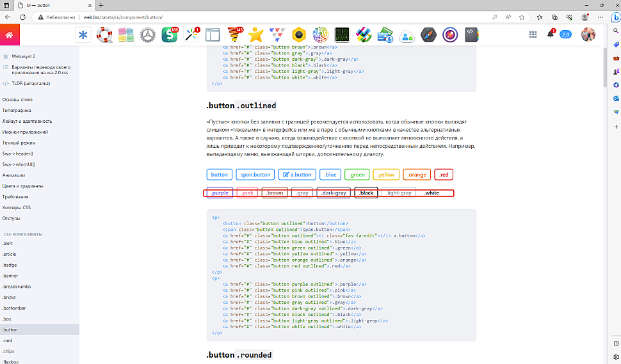
Task: Open the green dollar app with 186 badge
Action: [x=170, y=35]
